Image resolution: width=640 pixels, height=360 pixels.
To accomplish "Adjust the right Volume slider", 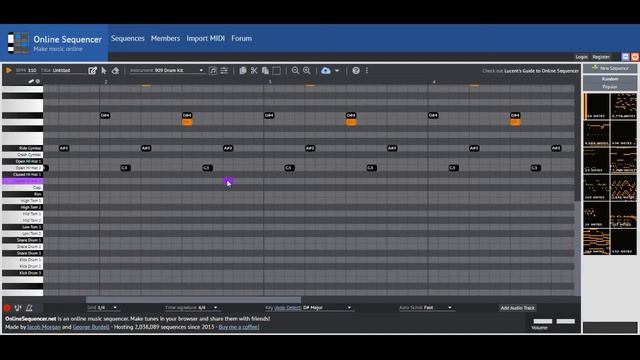I will point(566,321).
